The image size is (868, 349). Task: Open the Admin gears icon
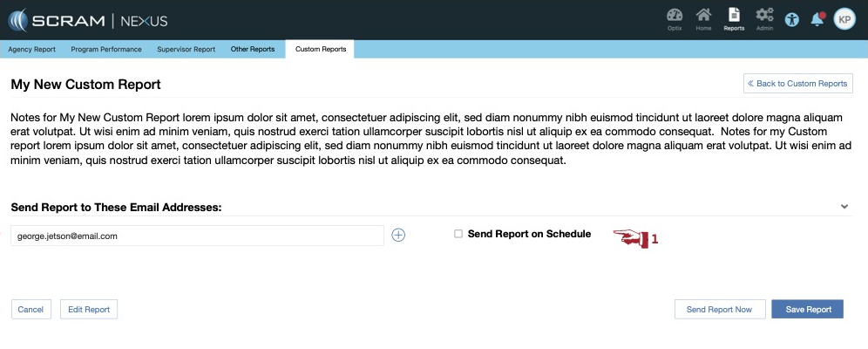(764, 17)
